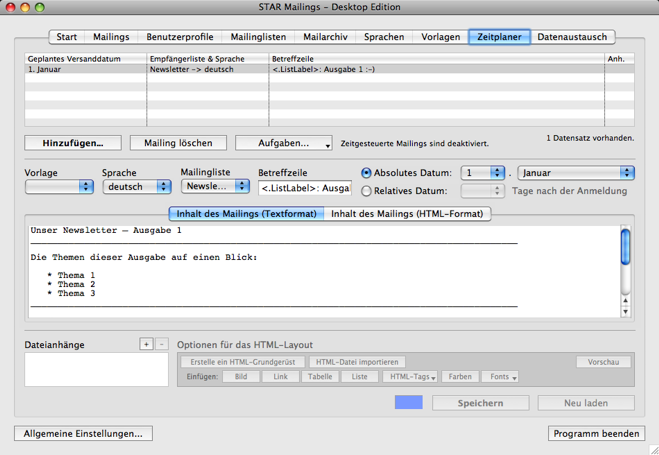Open the Fonts dropdown
Image resolution: width=659 pixels, height=455 pixels.
(500, 376)
